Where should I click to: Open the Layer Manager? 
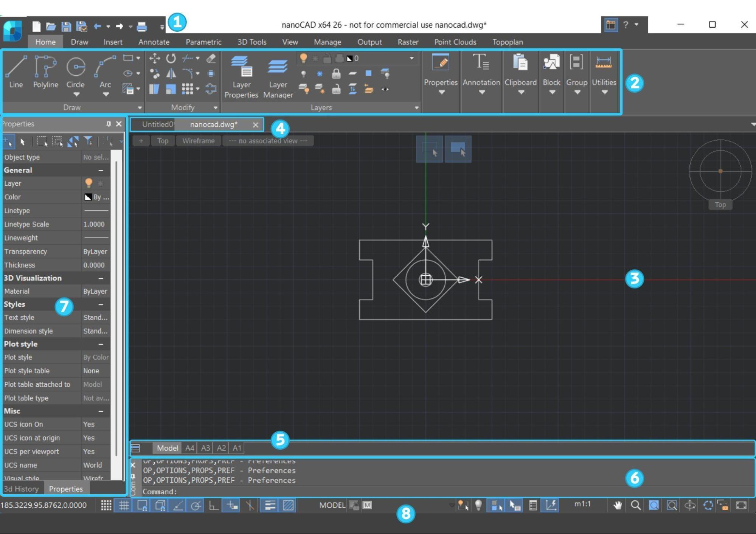[278, 77]
